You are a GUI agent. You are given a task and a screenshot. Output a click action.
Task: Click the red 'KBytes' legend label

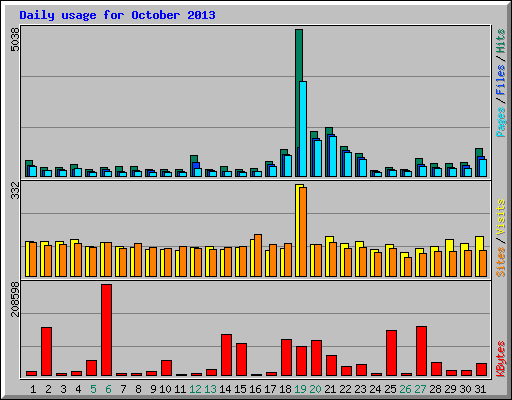point(500,359)
